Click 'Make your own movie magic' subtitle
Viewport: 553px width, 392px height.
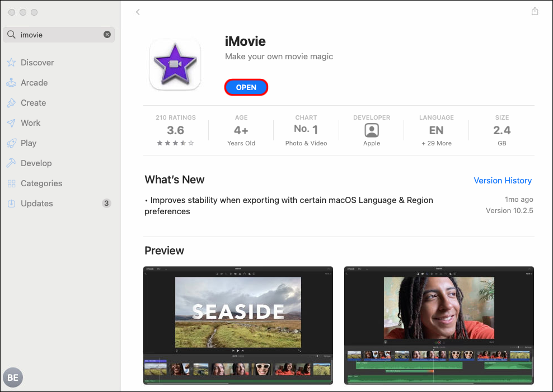[279, 56]
